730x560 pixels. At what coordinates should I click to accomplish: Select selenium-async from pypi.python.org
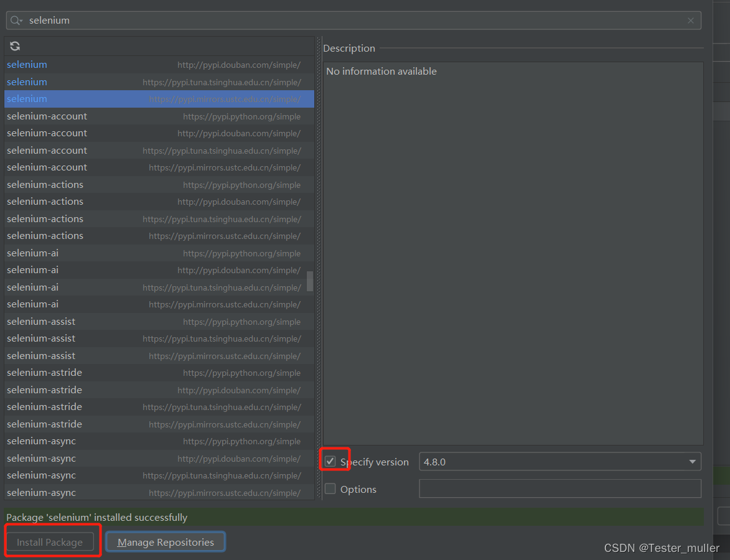159,441
